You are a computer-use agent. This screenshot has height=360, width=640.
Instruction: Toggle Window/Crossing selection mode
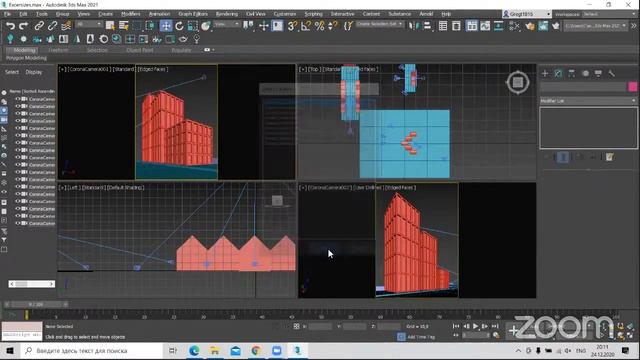pyautogui.click(x=151, y=26)
